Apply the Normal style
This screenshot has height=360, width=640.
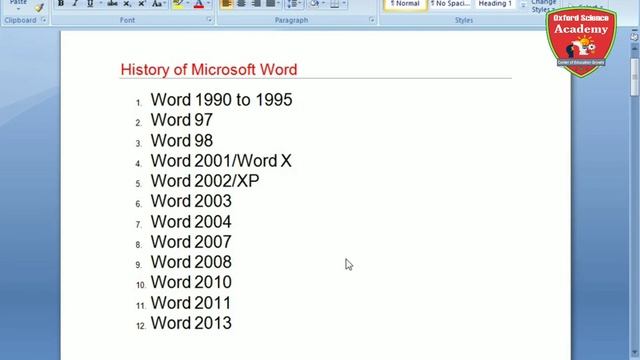point(405,4)
